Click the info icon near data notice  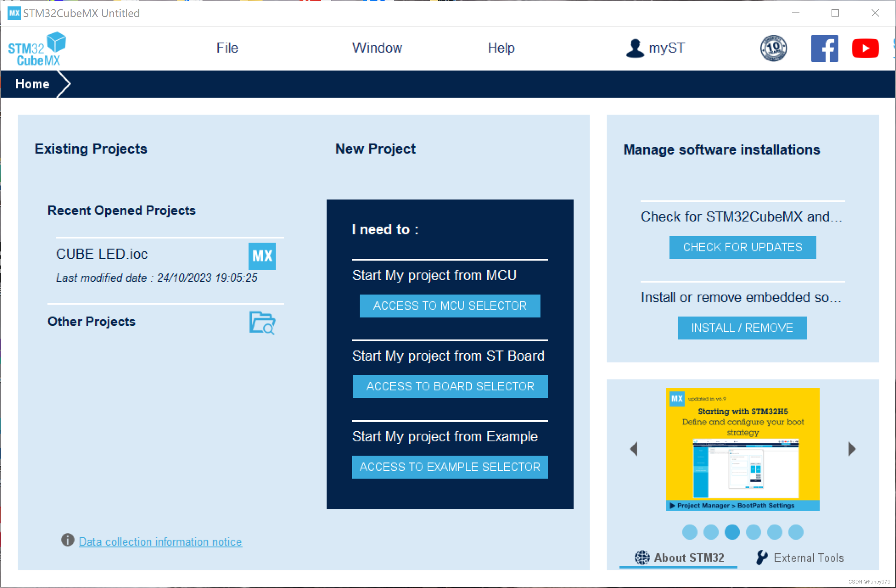click(68, 540)
